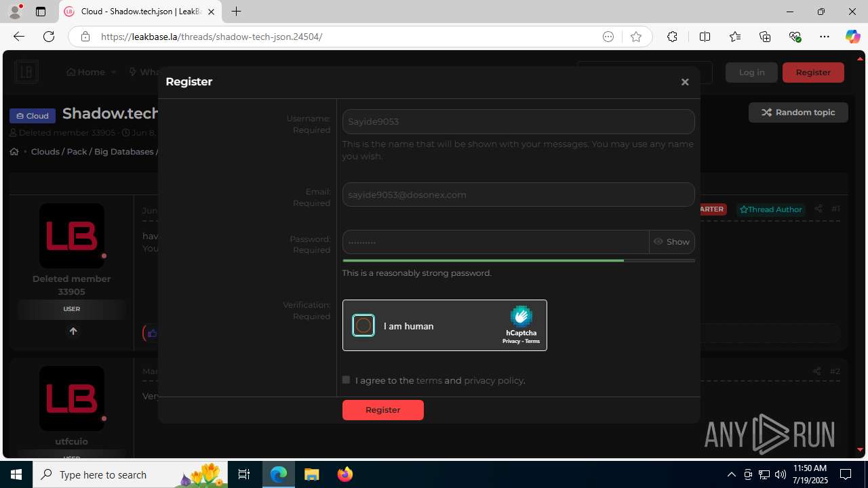Open Firefox from taskbar

pyautogui.click(x=345, y=474)
